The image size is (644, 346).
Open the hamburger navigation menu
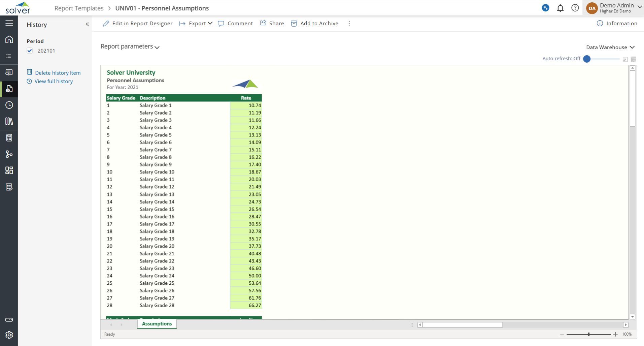tap(9, 23)
